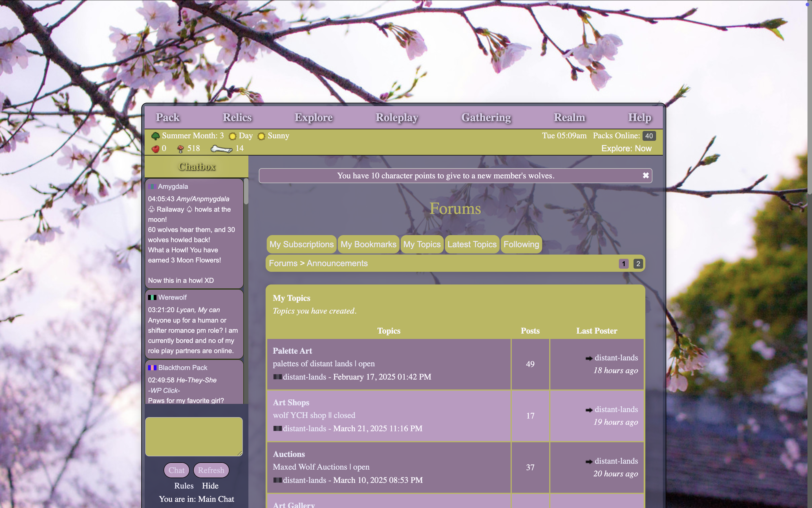The width and height of the screenshot is (812, 508).
Task: Open topic Maxed Wolf Auctions
Action: (321, 467)
